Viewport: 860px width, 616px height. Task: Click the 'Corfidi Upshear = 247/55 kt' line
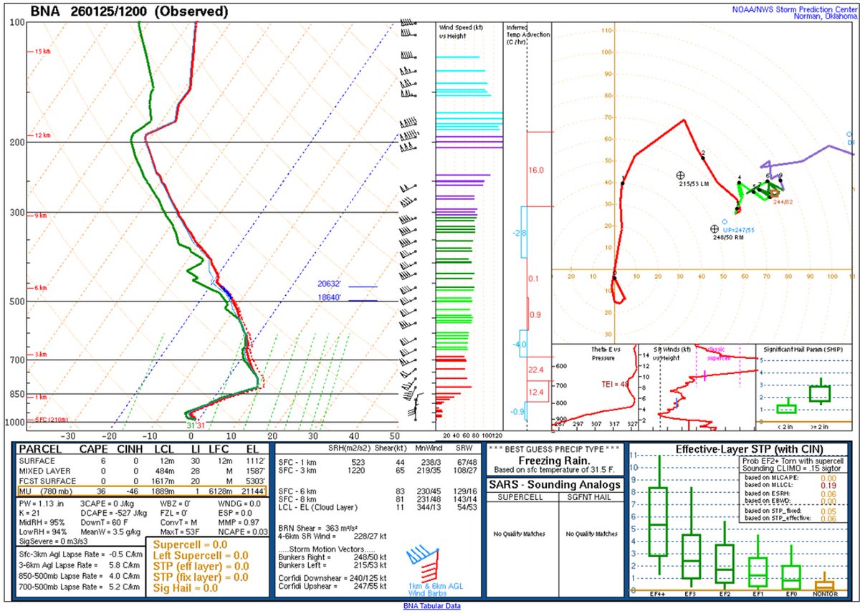click(x=333, y=587)
